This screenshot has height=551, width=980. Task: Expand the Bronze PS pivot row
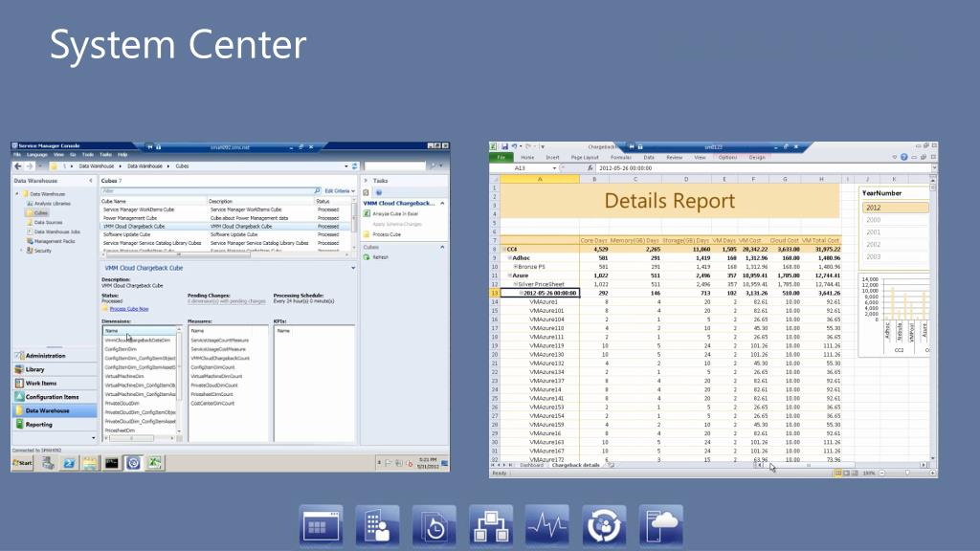coord(515,267)
